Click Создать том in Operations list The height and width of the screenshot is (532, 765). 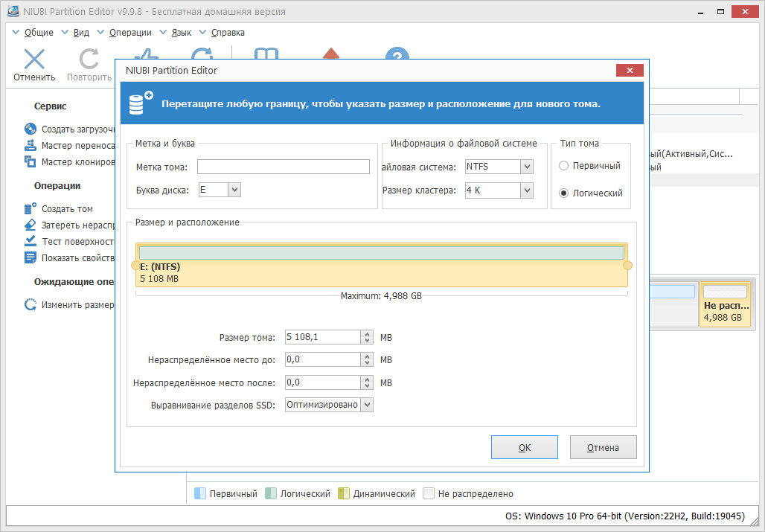67,208
